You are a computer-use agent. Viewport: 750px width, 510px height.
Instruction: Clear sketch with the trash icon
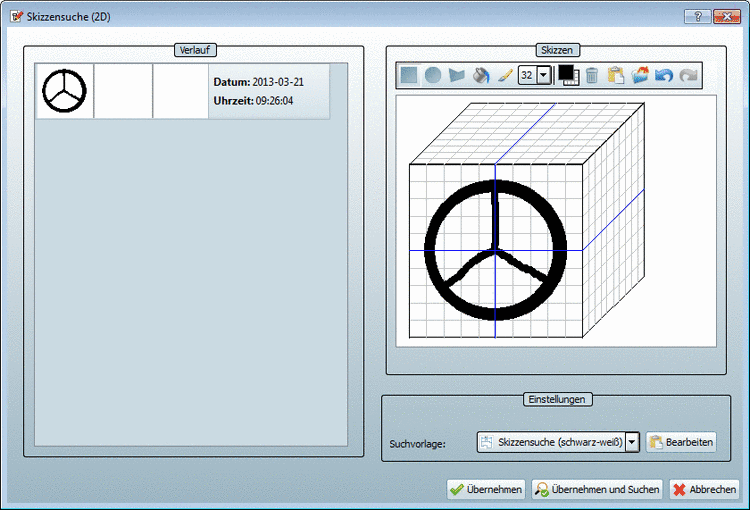pos(592,75)
